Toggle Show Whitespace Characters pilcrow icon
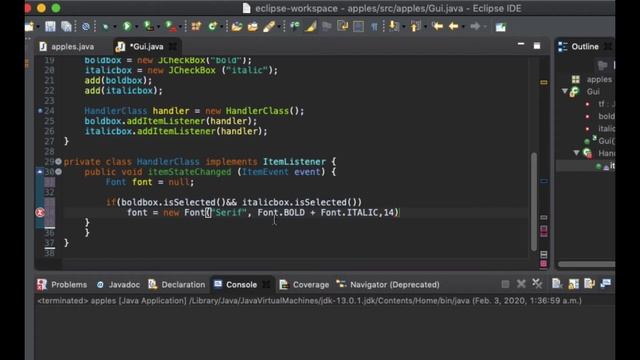Screen dimensions: 640x360 tap(374, 27)
